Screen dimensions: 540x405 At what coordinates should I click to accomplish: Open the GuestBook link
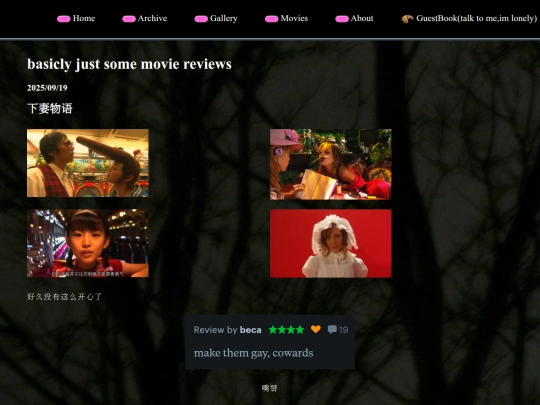476,18
